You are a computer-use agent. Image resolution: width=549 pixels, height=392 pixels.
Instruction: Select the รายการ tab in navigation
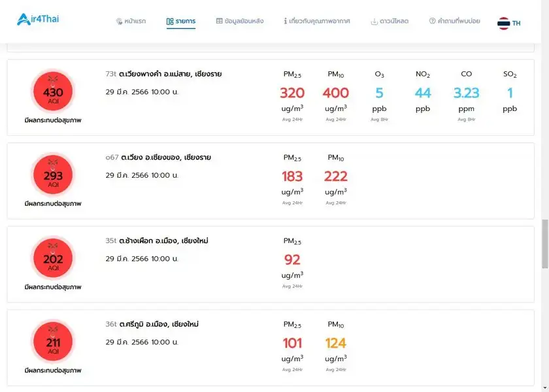[x=181, y=22]
